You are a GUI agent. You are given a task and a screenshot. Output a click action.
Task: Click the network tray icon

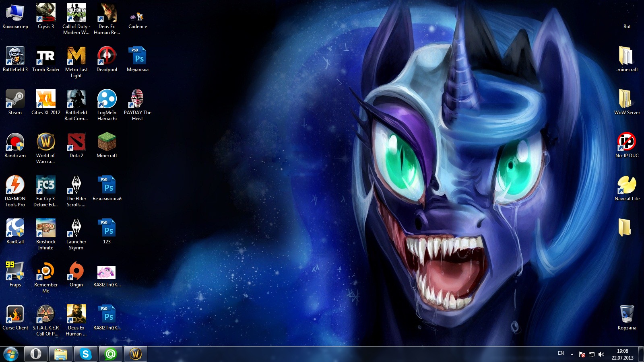pyautogui.click(x=592, y=354)
